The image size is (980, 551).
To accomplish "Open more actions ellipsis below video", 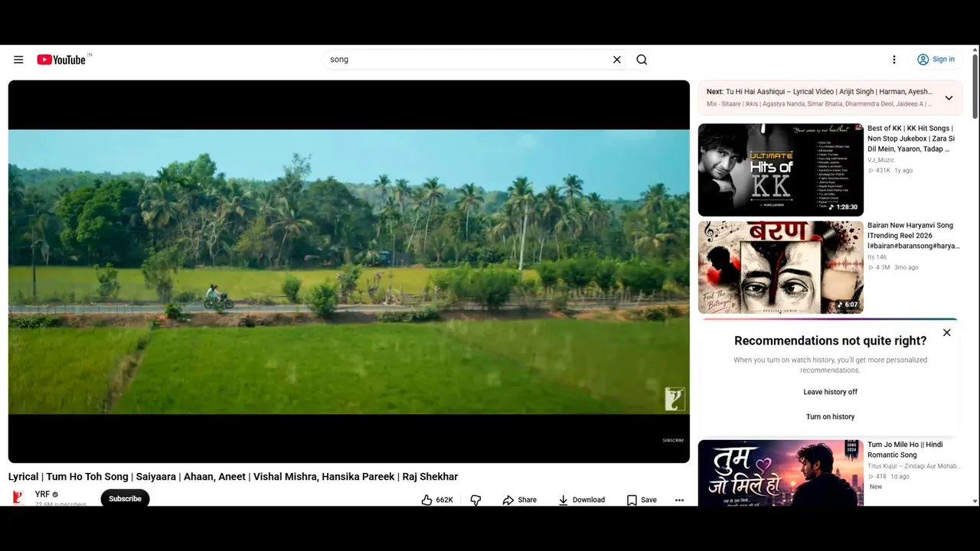I will point(679,500).
